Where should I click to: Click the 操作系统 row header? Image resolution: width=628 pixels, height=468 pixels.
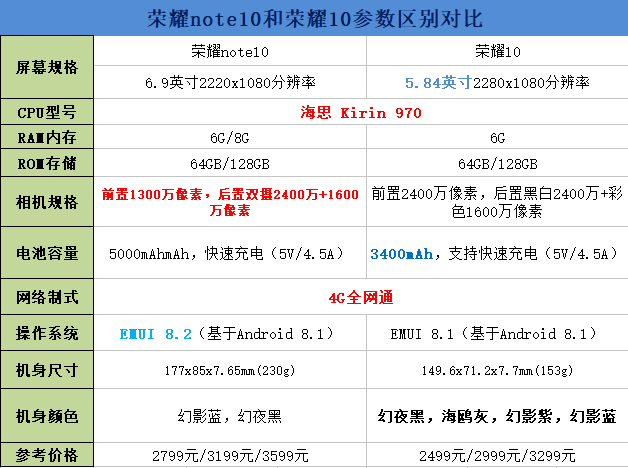[x=47, y=333]
